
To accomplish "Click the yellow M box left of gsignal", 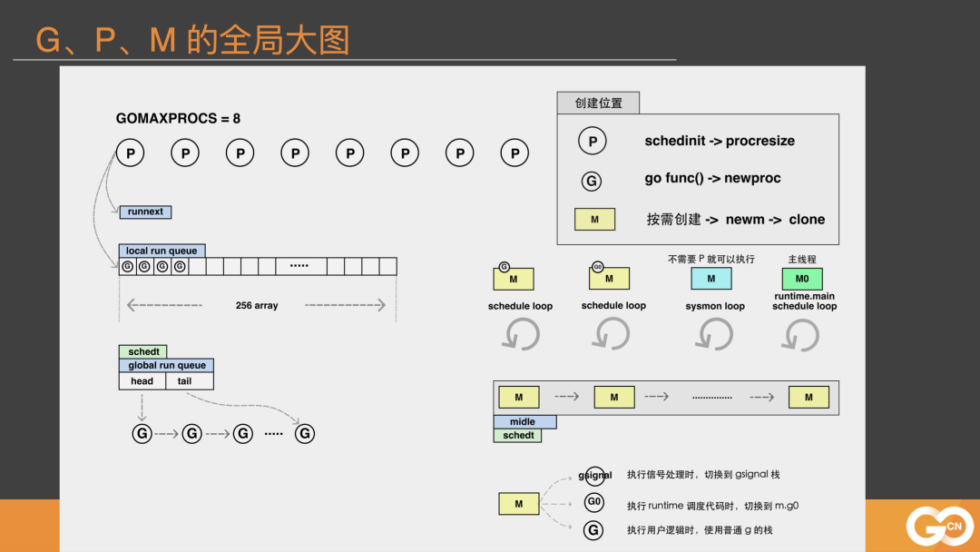I will click(x=519, y=504).
